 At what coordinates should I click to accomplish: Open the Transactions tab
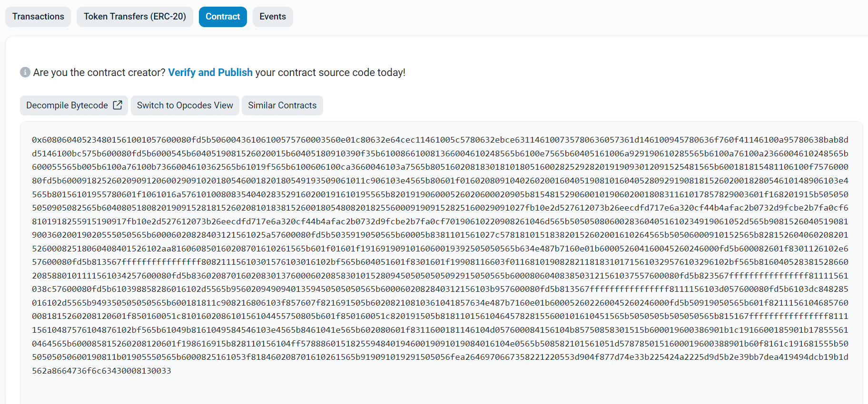tap(38, 17)
